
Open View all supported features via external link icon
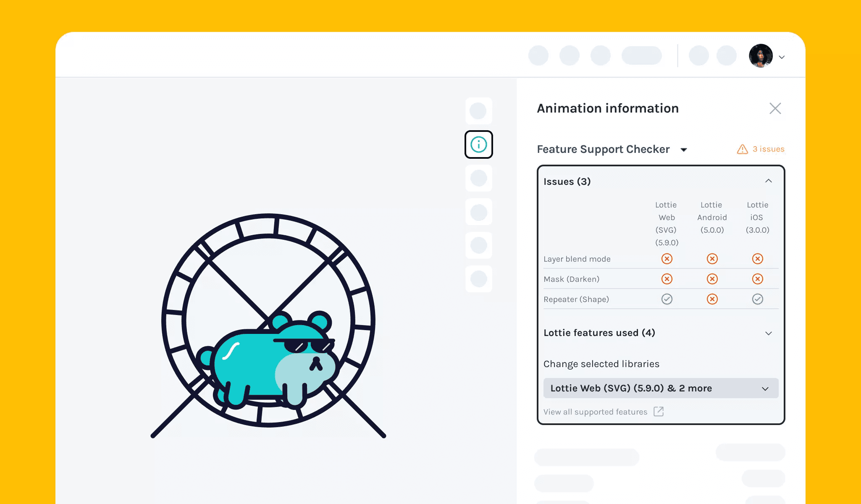coord(659,412)
